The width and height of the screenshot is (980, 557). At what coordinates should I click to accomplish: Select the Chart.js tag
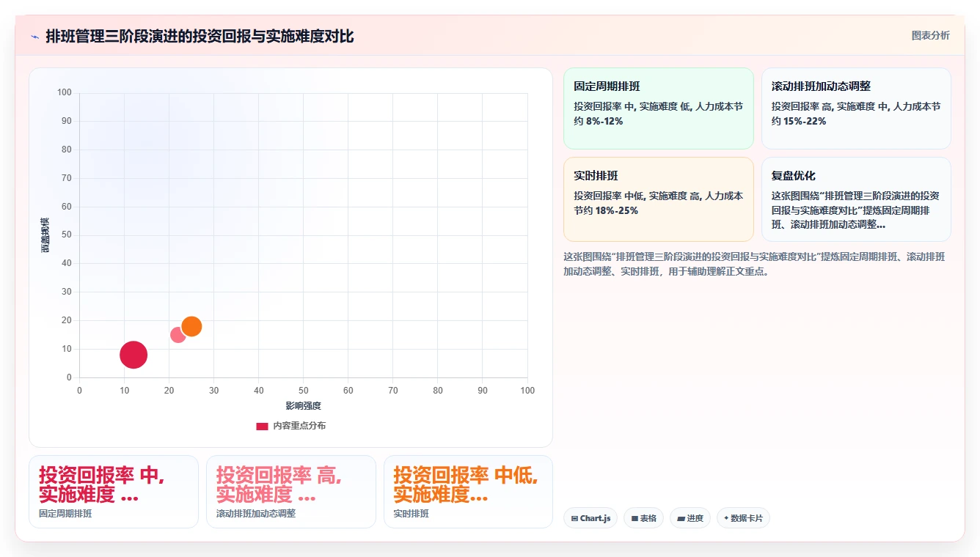(590, 518)
